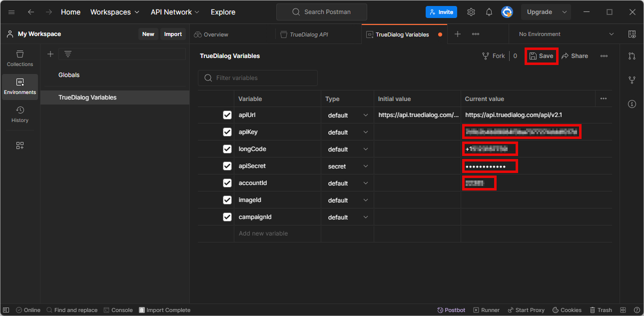644x316 pixels.
Task: Uncheck the apiSecret variable checkbox
Action: click(227, 166)
